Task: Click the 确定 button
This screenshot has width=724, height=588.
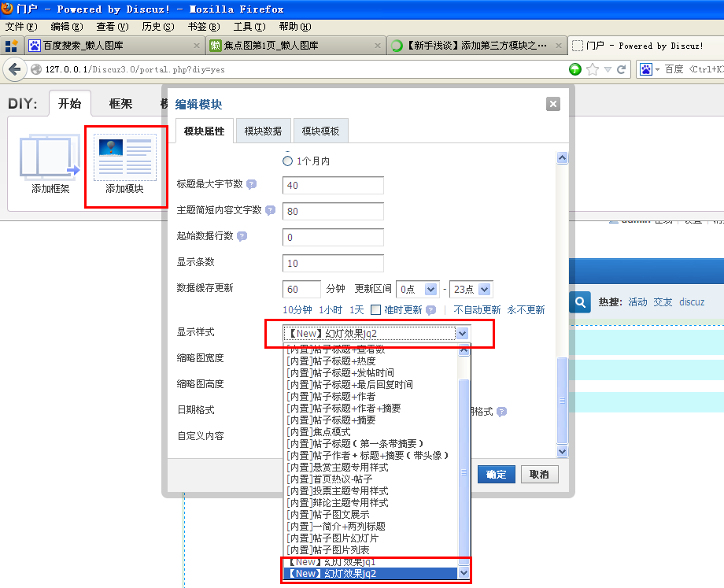Action: pos(497,475)
